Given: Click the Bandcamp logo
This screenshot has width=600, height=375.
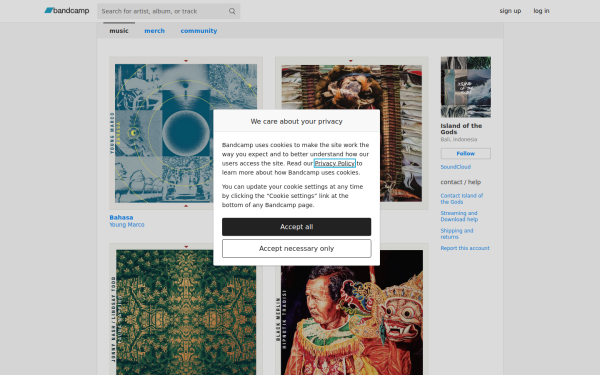Looking at the screenshot, I should click(x=67, y=11).
